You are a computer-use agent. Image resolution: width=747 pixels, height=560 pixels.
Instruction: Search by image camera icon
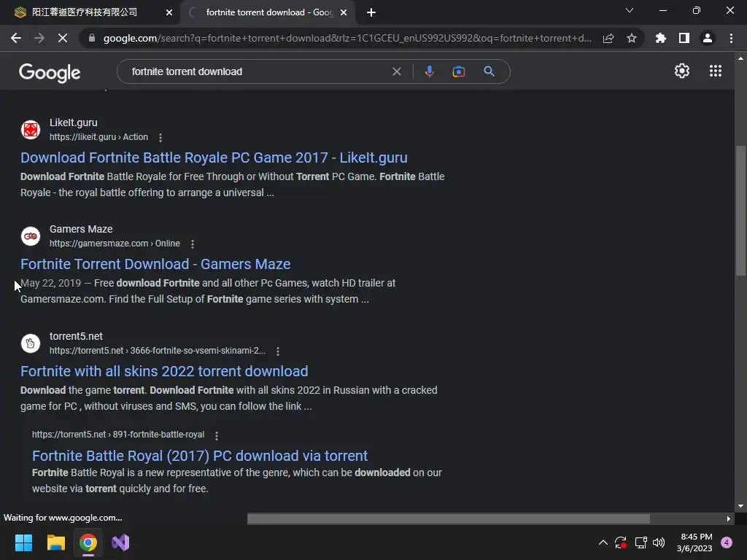tap(458, 71)
